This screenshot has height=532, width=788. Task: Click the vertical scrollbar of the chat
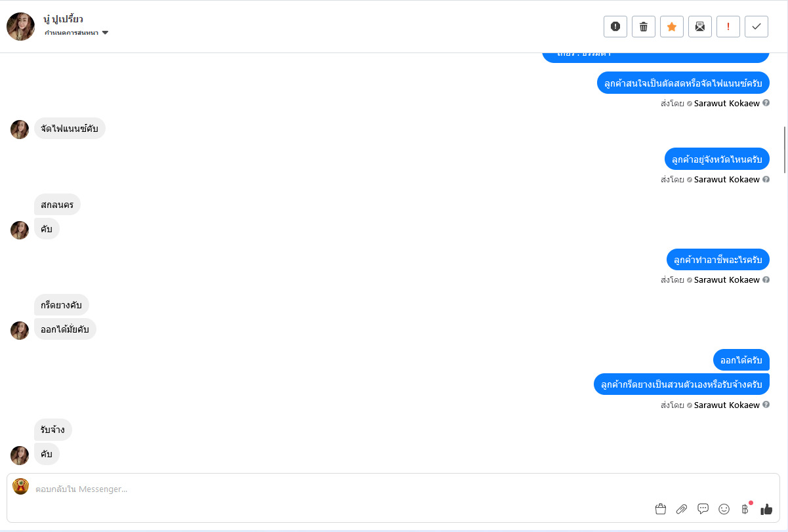(x=785, y=150)
